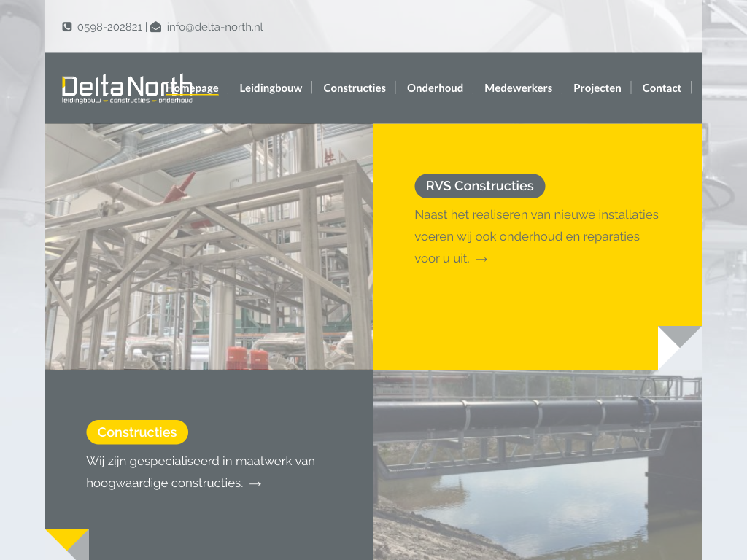The image size is (747, 560).
Task: Open the Contact page
Action: (662, 88)
